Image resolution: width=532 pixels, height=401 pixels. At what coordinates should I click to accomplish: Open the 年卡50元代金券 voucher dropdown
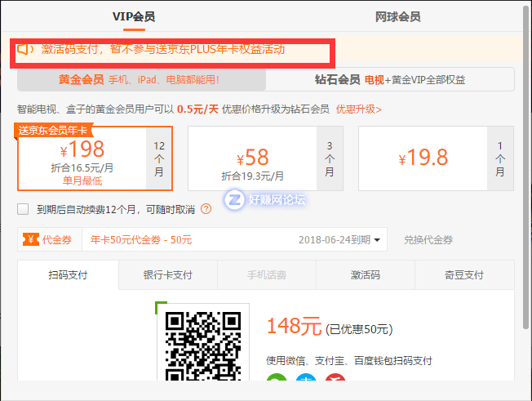click(234, 240)
